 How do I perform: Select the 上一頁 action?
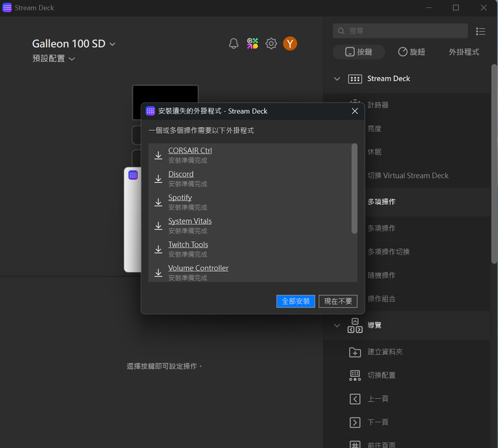point(407,399)
